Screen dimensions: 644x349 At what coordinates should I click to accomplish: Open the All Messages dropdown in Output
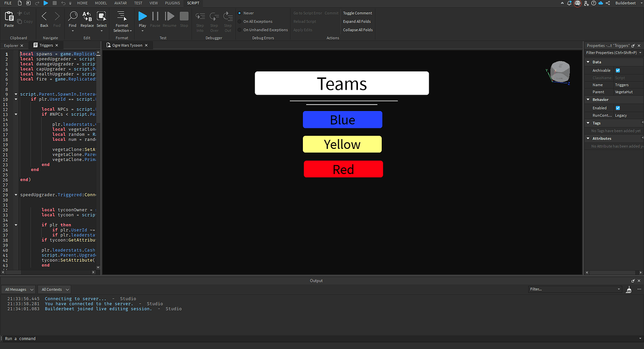point(18,289)
